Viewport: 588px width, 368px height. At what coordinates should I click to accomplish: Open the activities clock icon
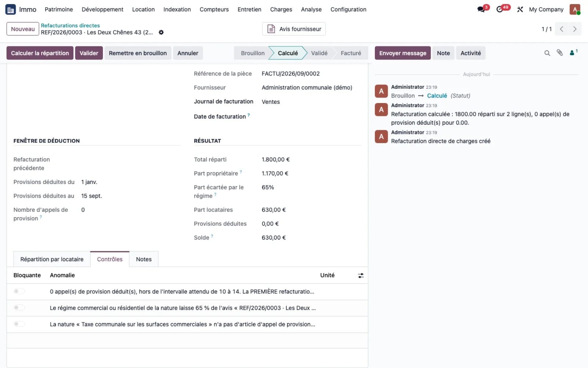click(x=500, y=10)
